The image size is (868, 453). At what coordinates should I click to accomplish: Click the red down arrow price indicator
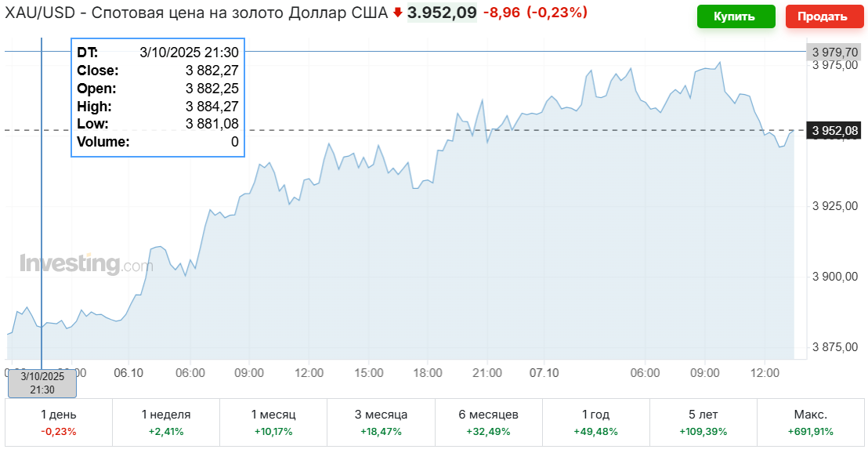[398, 13]
